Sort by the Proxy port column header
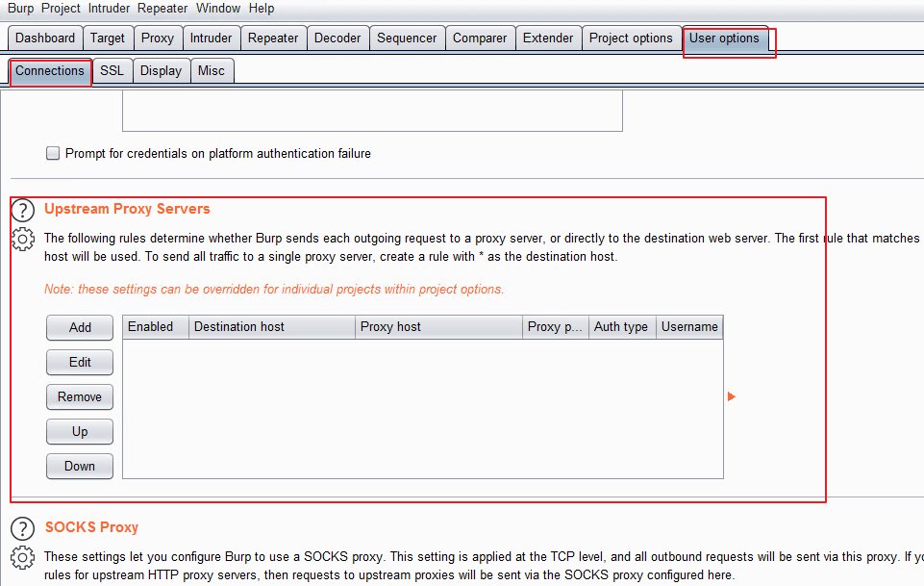Viewport: 924px width, 586px height. [x=556, y=327]
